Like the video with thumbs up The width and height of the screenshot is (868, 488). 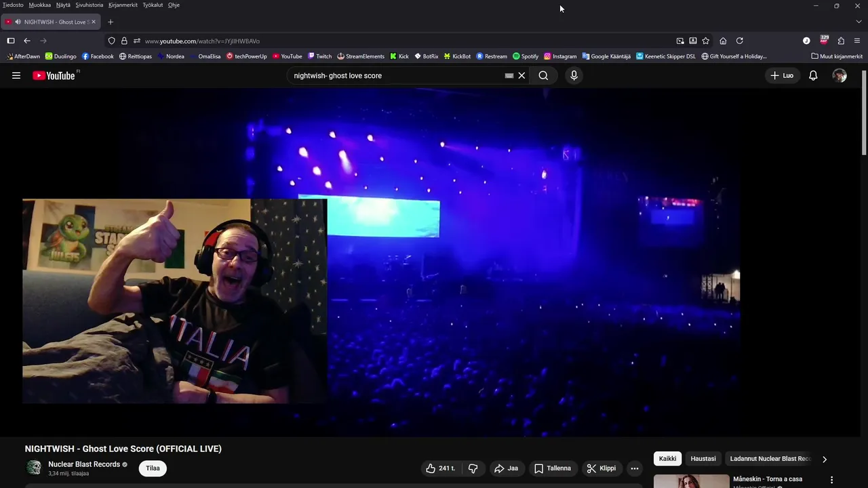(x=440, y=468)
